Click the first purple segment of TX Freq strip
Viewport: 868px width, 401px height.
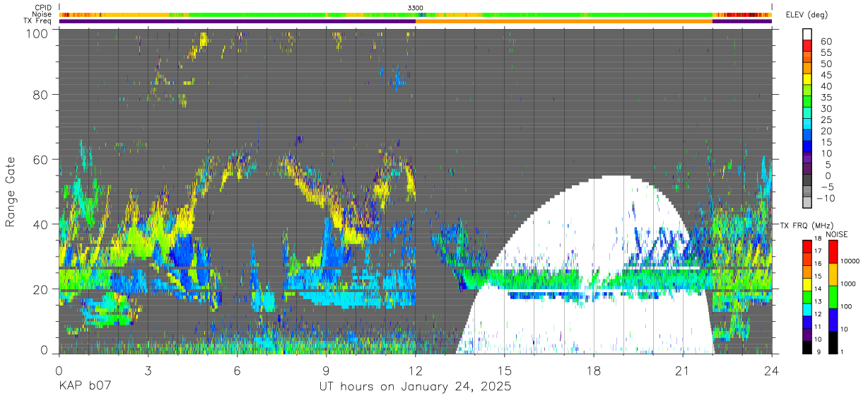pyautogui.click(x=237, y=21)
